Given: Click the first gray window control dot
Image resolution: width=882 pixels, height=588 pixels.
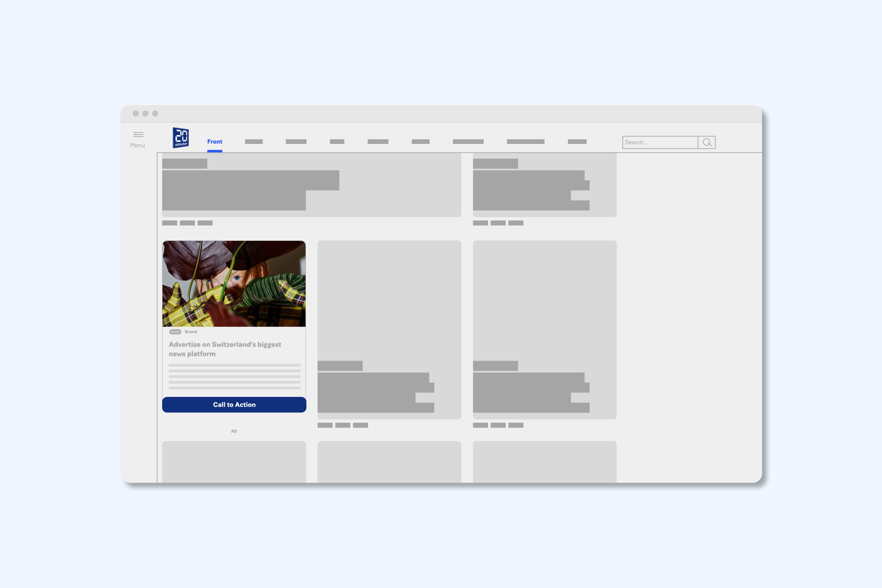Looking at the screenshot, I should pos(136,114).
